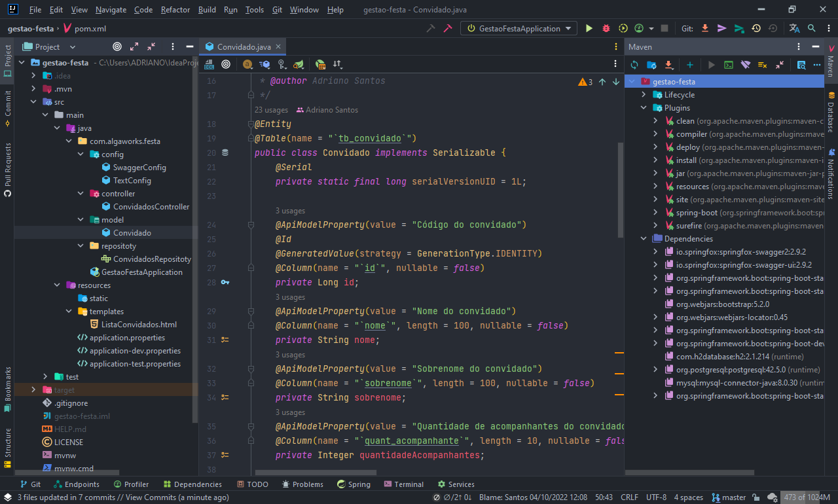Push commits using the Git push icon
Screen dimensions: 838x504
coord(723,28)
